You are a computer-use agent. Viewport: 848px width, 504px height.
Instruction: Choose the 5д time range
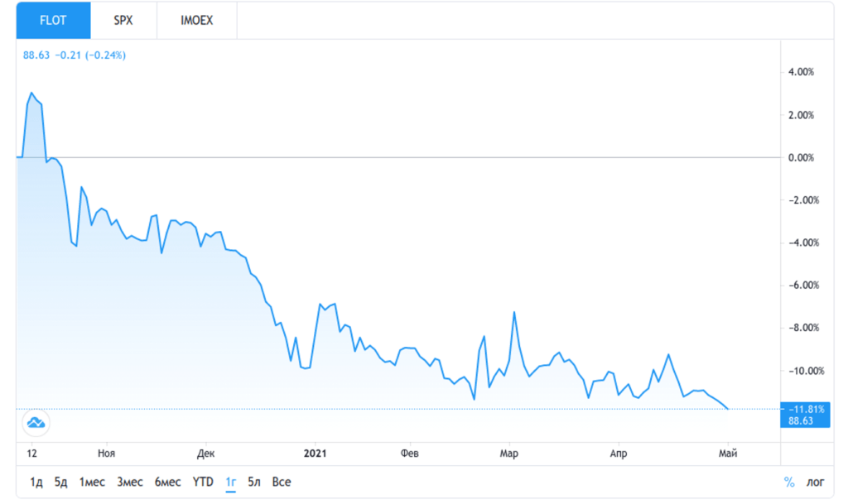click(60, 482)
